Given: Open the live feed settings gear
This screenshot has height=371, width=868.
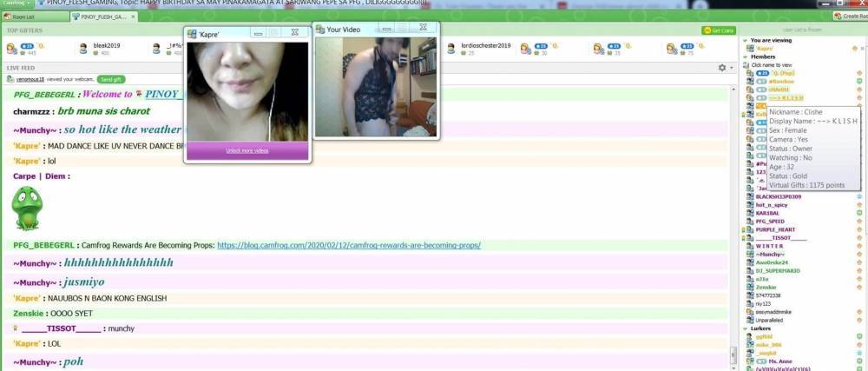Looking at the screenshot, I should (x=722, y=68).
